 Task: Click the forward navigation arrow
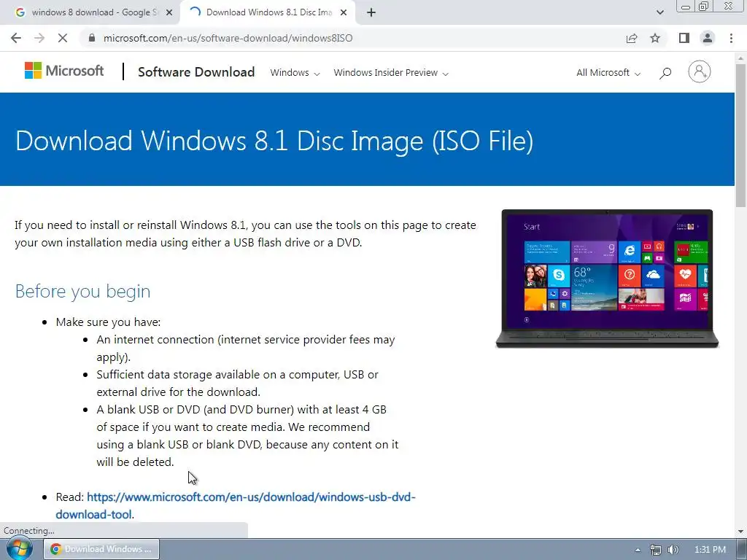click(x=39, y=38)
